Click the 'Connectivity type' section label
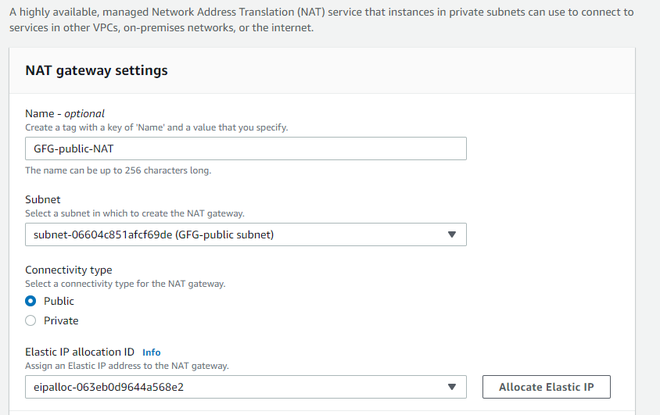The width and height of the screenshot is (660, 415). 68,270
